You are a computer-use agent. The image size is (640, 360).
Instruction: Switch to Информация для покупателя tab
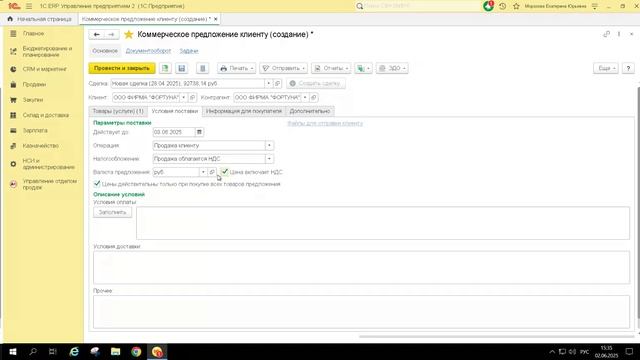point(244,111)
